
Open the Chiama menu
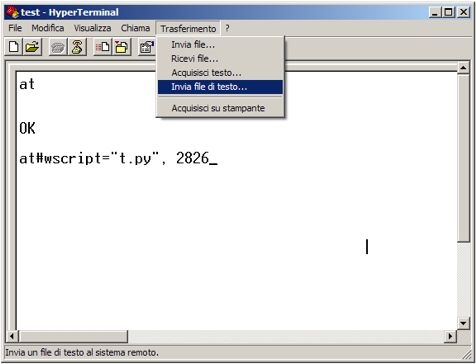135,28
